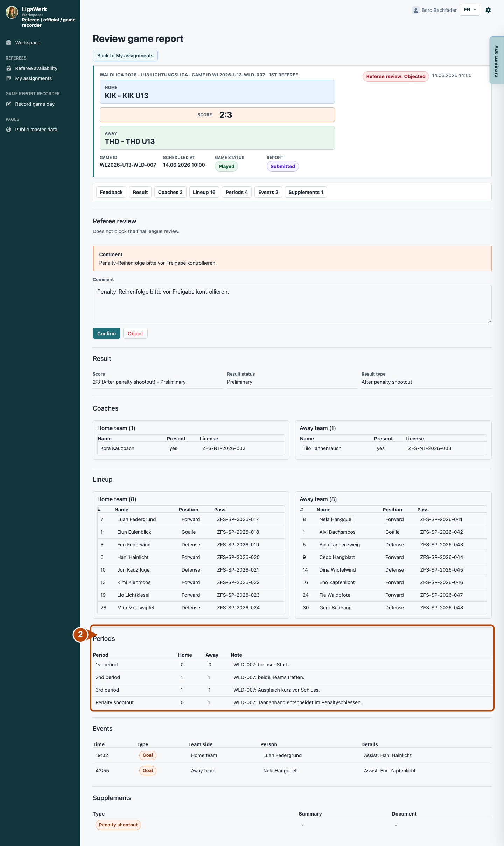This screenshot has width=504, height=846.
Task: Click the Workspace briefcase icon
Action: 9,43
